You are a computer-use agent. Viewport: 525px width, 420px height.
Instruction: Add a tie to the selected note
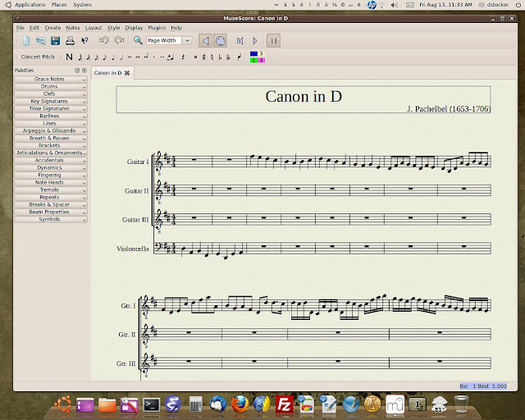(171, 57)
